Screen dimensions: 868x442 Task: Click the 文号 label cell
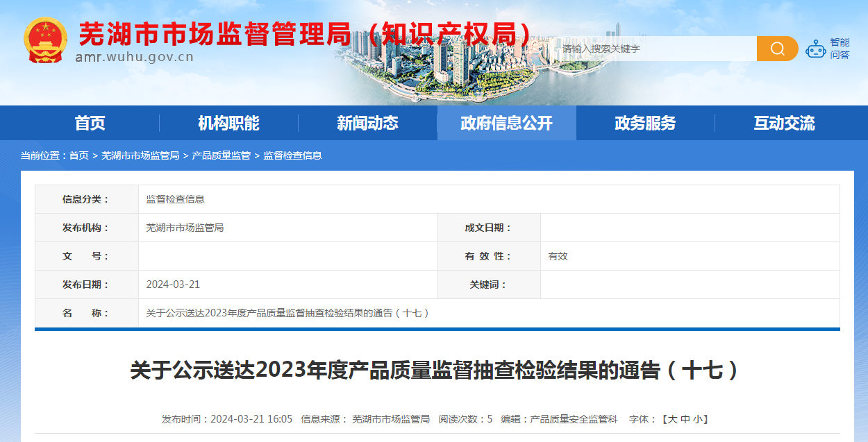point(87,256)
